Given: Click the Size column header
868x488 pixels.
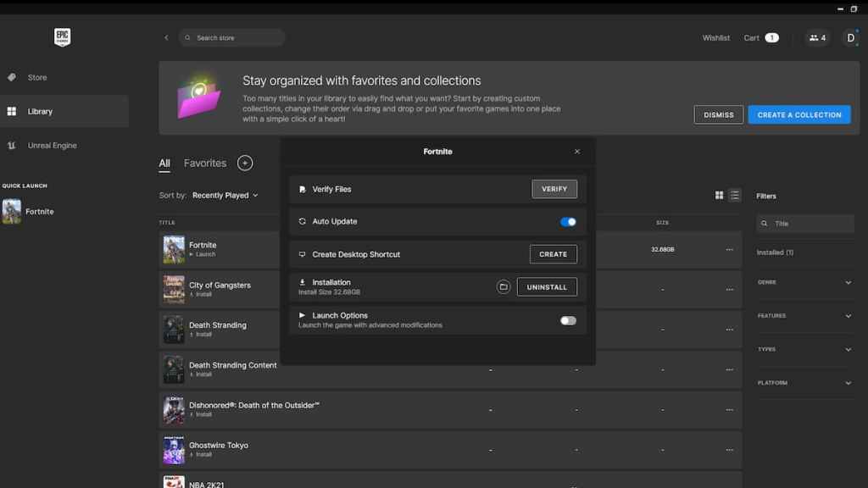Looking at the screenshot, I should tap(663, 223).
